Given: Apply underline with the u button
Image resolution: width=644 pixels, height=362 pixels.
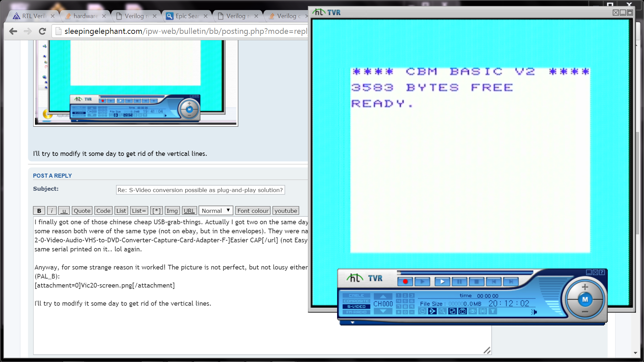Looking at the screenshot, I should pos(64,210).
